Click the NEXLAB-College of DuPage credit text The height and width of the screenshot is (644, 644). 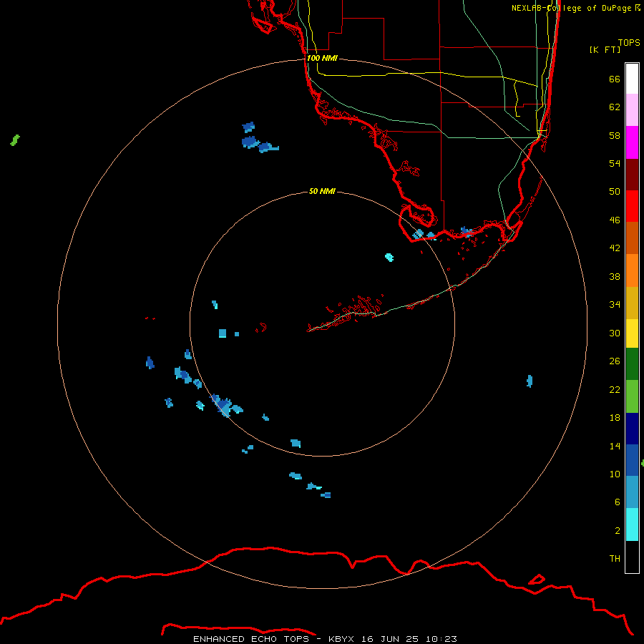point(575,8)
